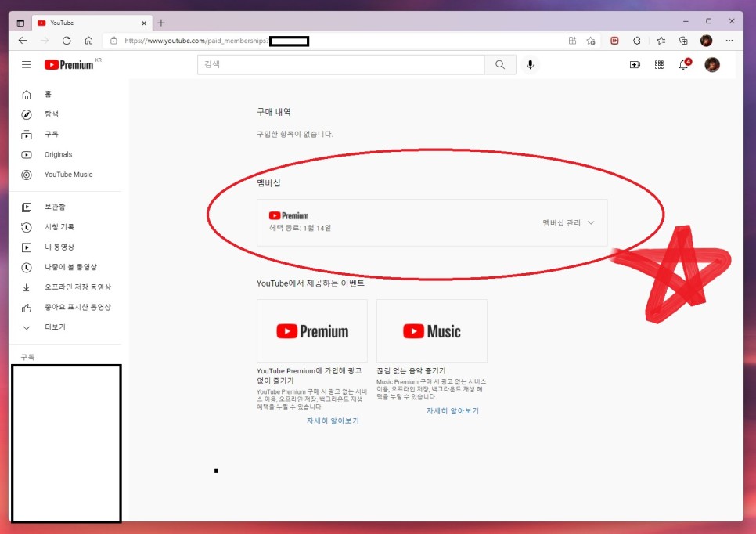Click the search magnifier button

[500, 65]
